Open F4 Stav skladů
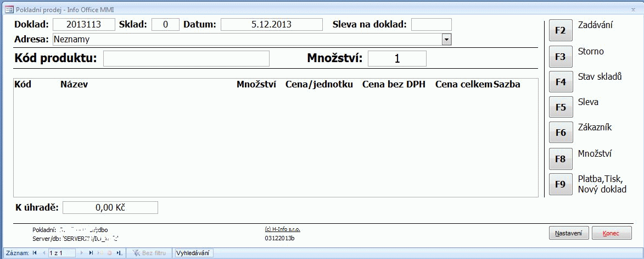 click(x=560, y=81)
